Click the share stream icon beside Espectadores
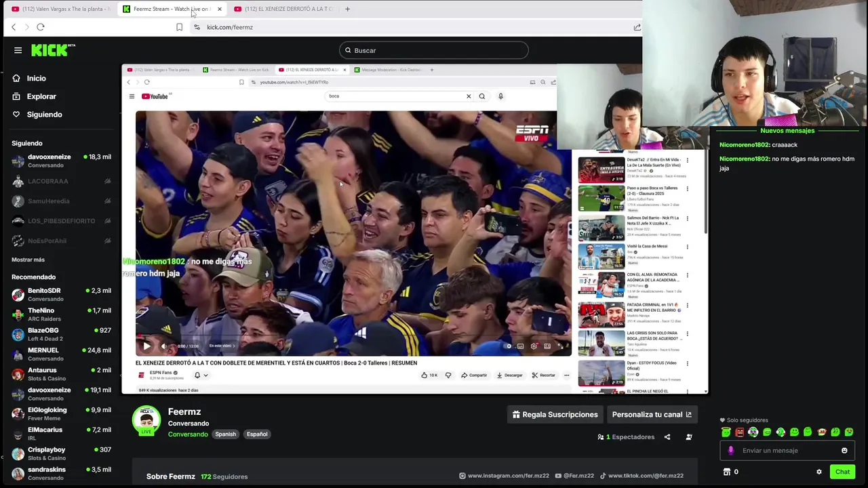Screen dimensions: 868x488 [667, 437]
